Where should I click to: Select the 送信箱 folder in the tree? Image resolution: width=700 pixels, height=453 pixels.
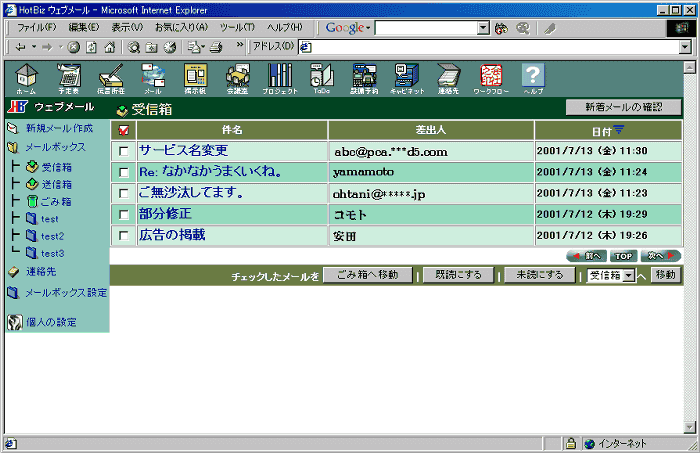[57, 184]
